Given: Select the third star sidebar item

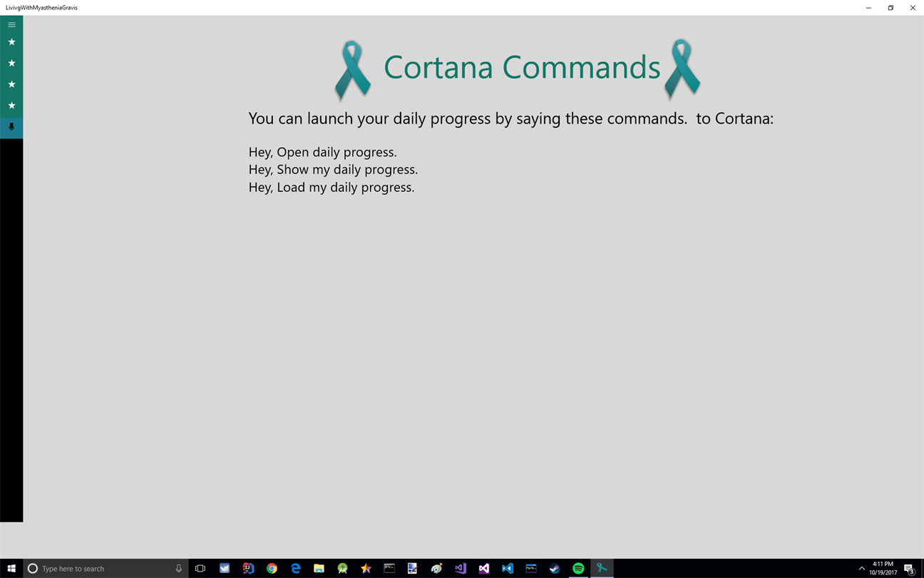Looking at the screenshot, I should coord(11,84).
